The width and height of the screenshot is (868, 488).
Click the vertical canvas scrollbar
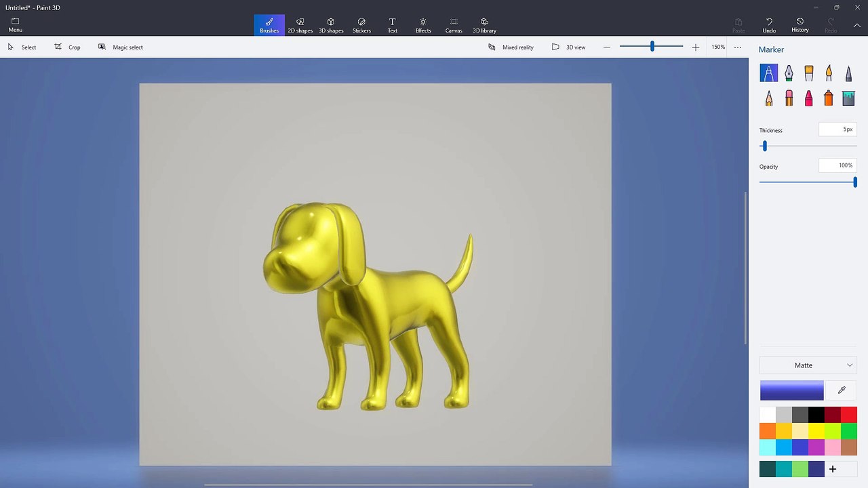coord(746,268)
